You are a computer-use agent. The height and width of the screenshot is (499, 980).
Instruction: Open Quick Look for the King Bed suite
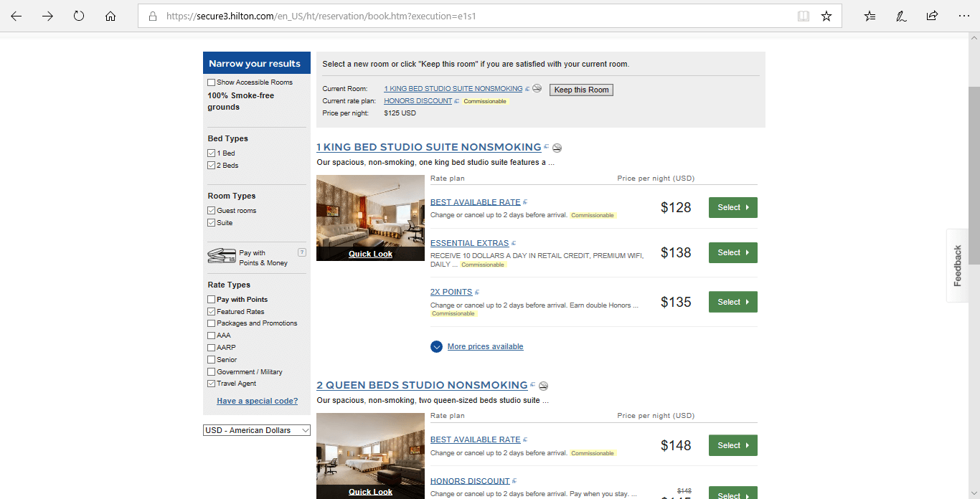click(x=370, y=255)
